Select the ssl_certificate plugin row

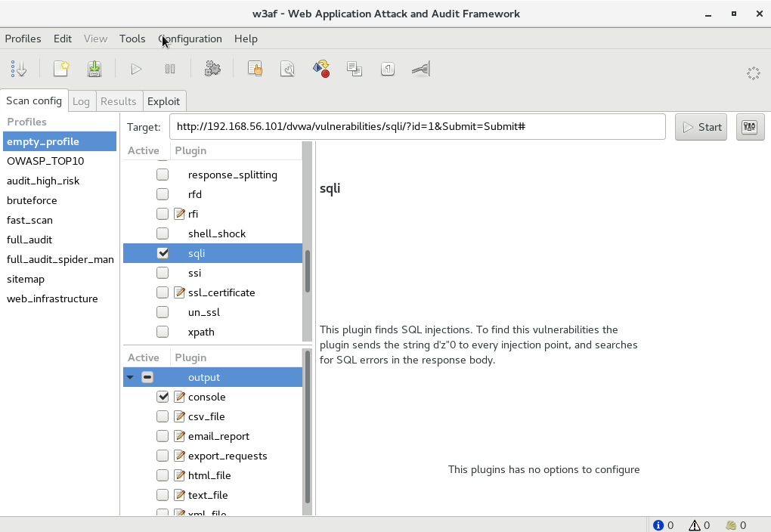pos(221,292)
